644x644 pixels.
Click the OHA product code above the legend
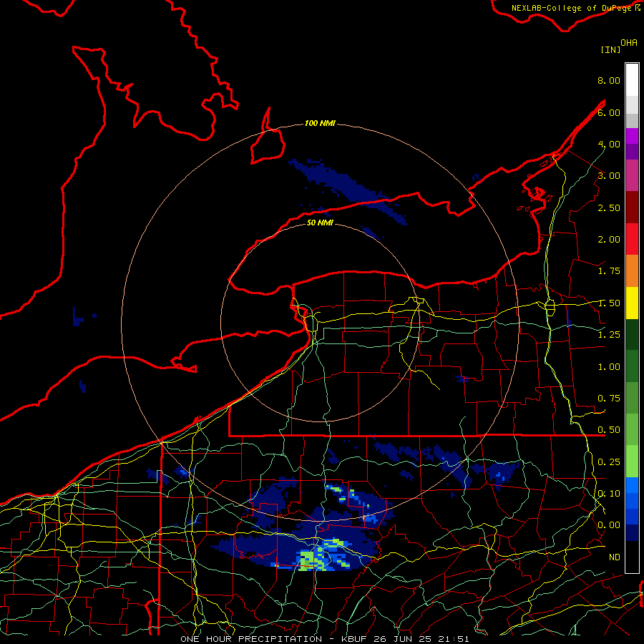[x=629, y=43]
